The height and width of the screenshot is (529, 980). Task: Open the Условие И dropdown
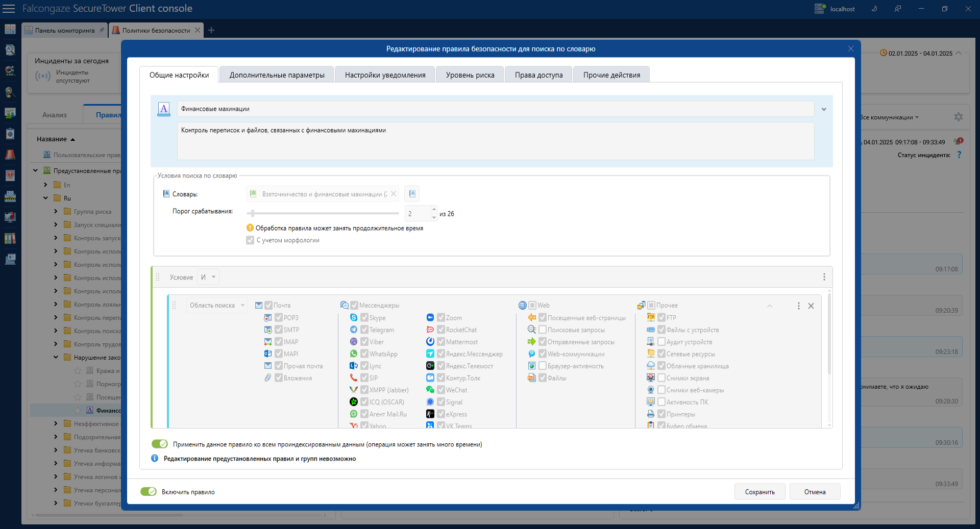[x=208, y=277]
